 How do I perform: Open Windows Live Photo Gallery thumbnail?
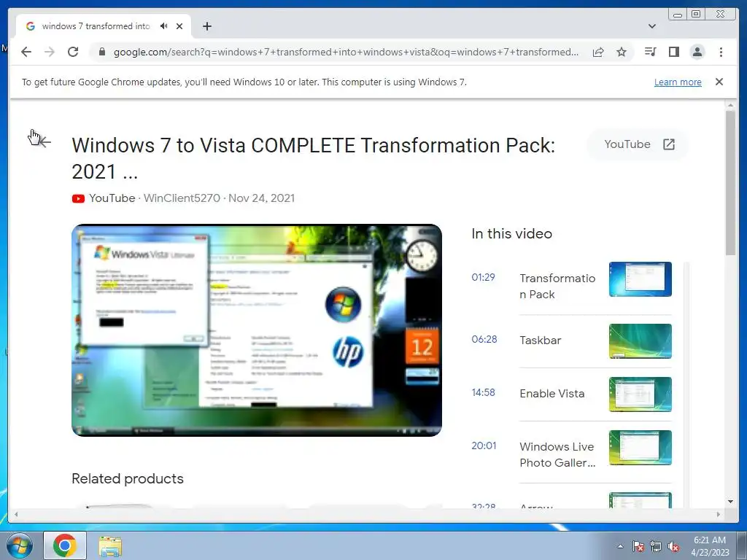coord(640,448)
